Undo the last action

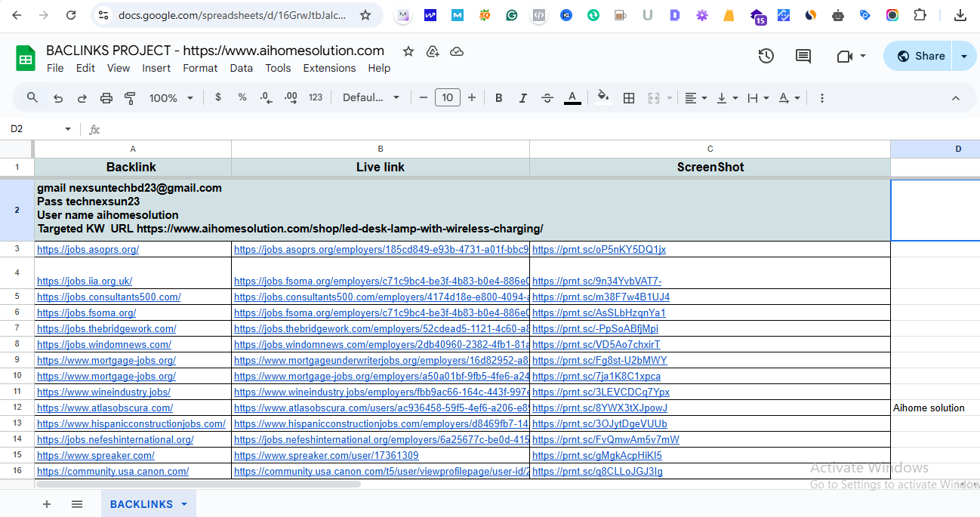(x=58, y=98)
